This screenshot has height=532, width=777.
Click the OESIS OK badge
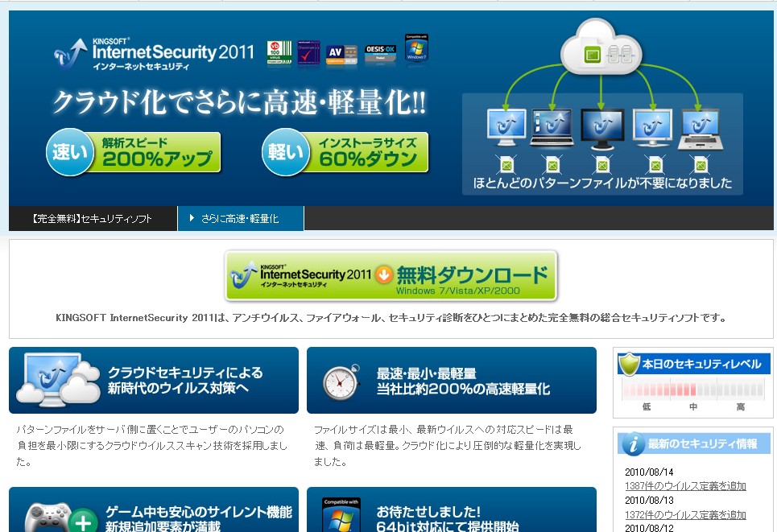tap(380, 53)
